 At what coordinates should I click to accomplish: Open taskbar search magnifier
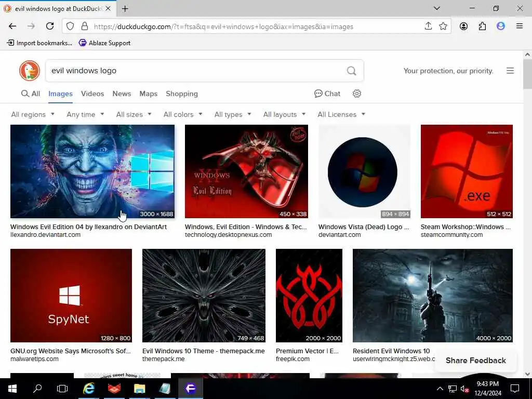[x=37, y=389]
